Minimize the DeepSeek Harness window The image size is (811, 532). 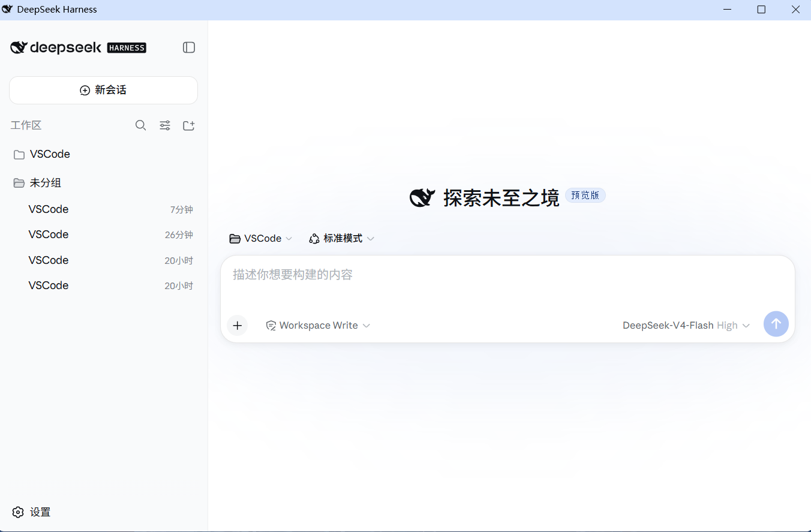pos(728,10)
